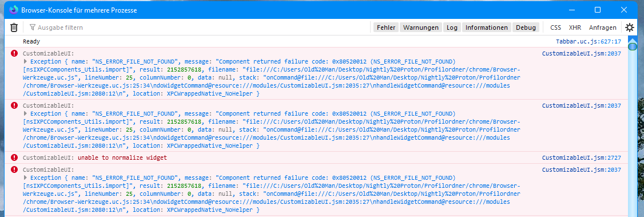
Task: Click first red error icon
Action: (x=14, y=53)
